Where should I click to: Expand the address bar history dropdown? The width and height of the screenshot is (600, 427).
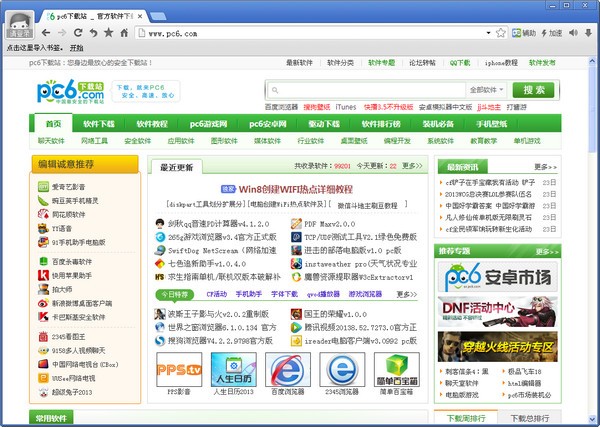point(488,33)
